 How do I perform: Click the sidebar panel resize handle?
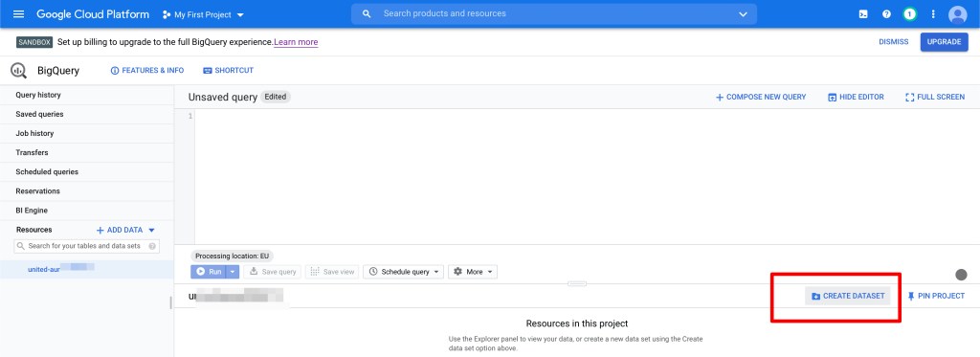click(x=170, y=303)
